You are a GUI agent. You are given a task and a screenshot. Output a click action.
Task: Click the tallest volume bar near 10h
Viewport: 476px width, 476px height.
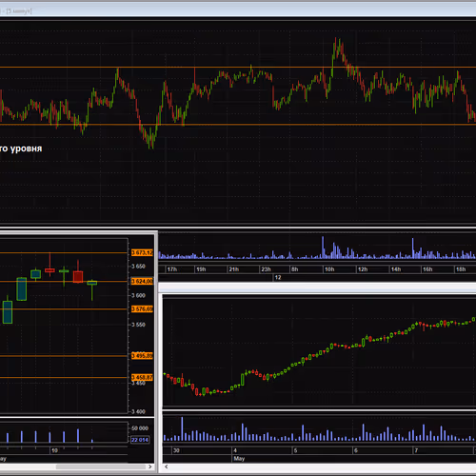[323, 247]
